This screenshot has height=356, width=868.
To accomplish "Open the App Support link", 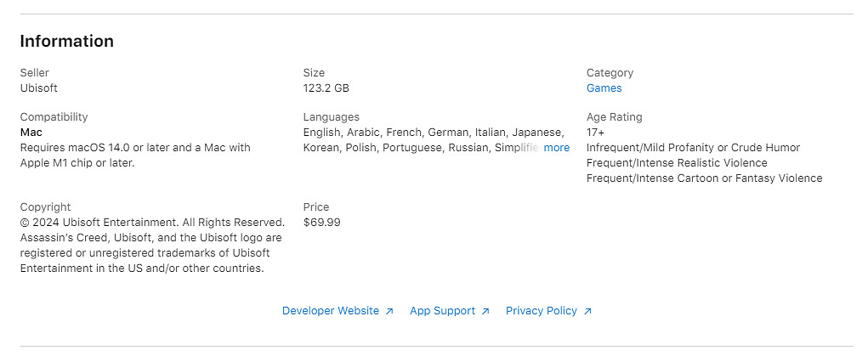I will coord(442,311).
